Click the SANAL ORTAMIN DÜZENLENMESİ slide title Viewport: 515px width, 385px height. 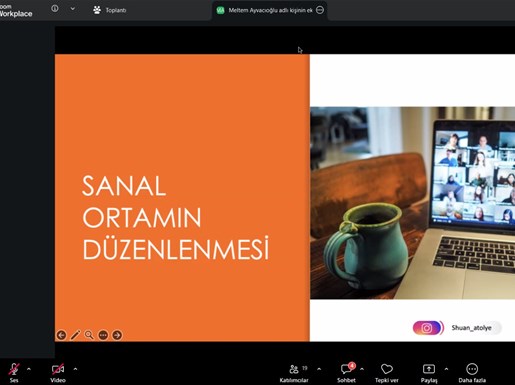click(x=175, y=217)
